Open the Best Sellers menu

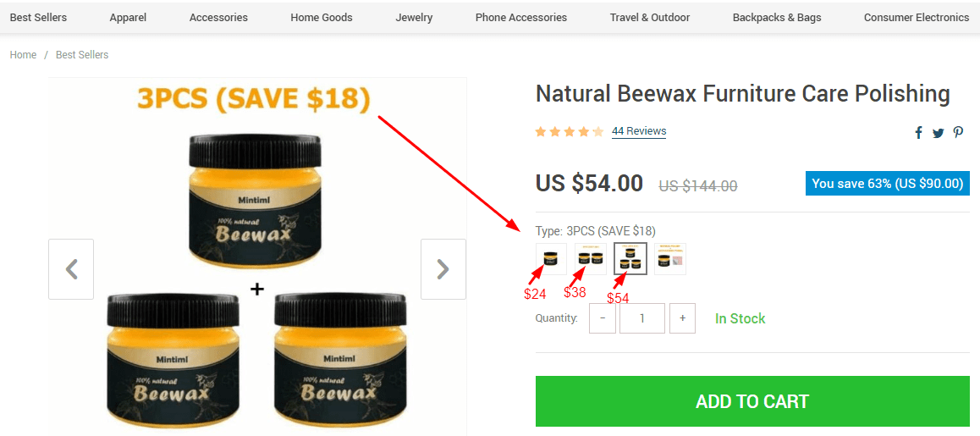(x=38, y=18)
